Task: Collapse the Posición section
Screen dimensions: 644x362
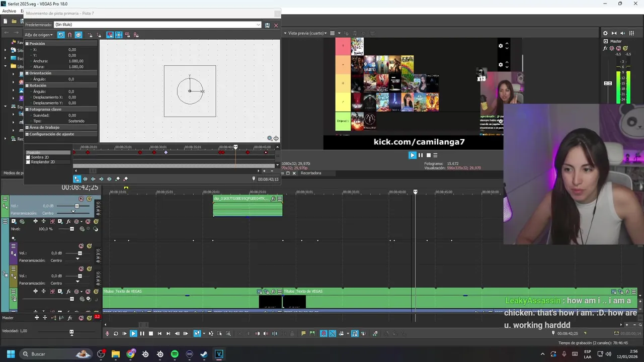Action: click(27, 44)
